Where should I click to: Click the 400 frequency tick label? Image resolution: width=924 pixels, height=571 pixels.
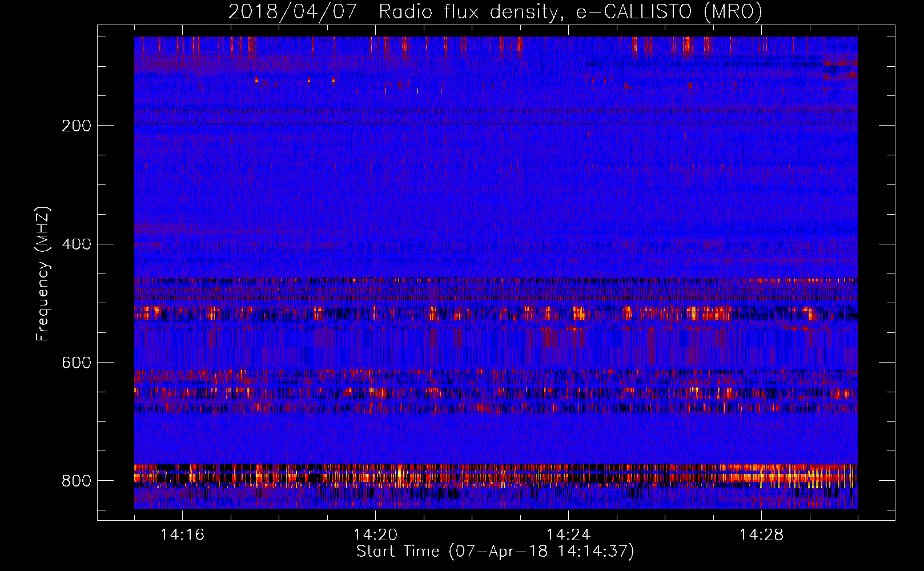pos(77,244)
